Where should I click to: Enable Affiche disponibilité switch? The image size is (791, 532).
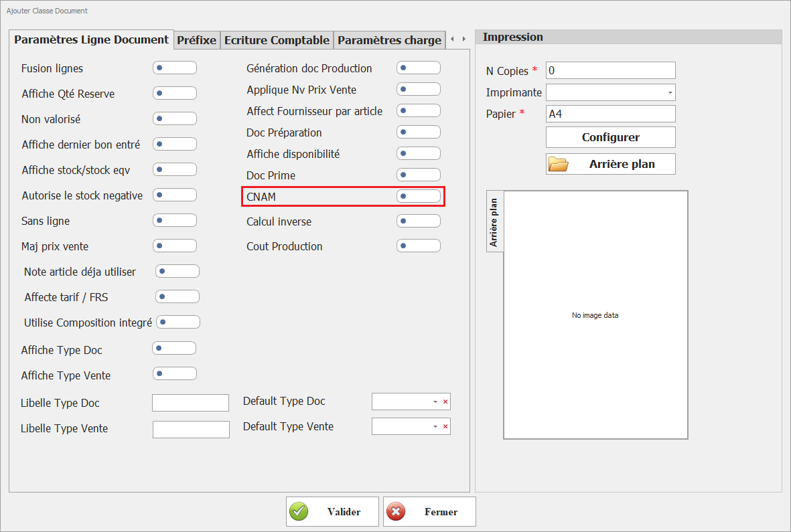[x=418, y=153]
